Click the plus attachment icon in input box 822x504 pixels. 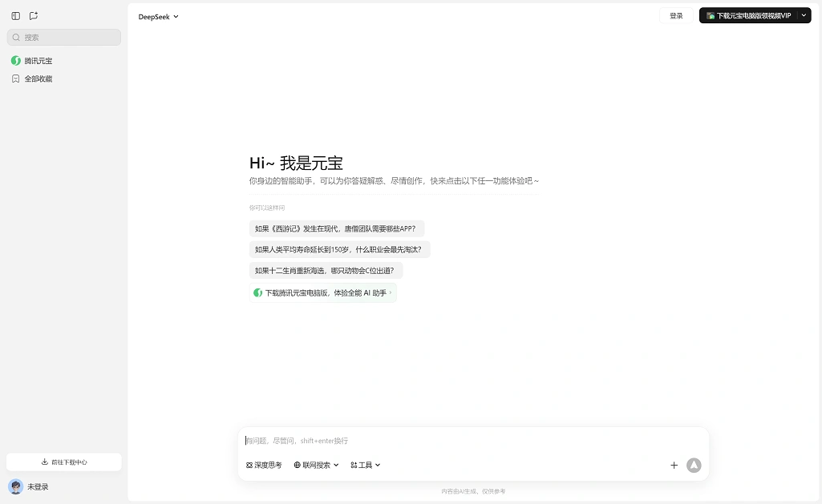(x=674, y=466)
